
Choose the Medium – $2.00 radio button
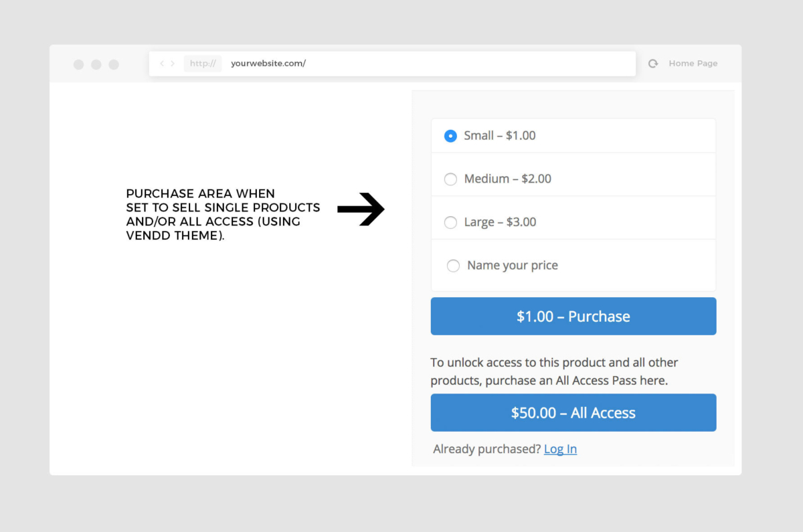[450, 179]
